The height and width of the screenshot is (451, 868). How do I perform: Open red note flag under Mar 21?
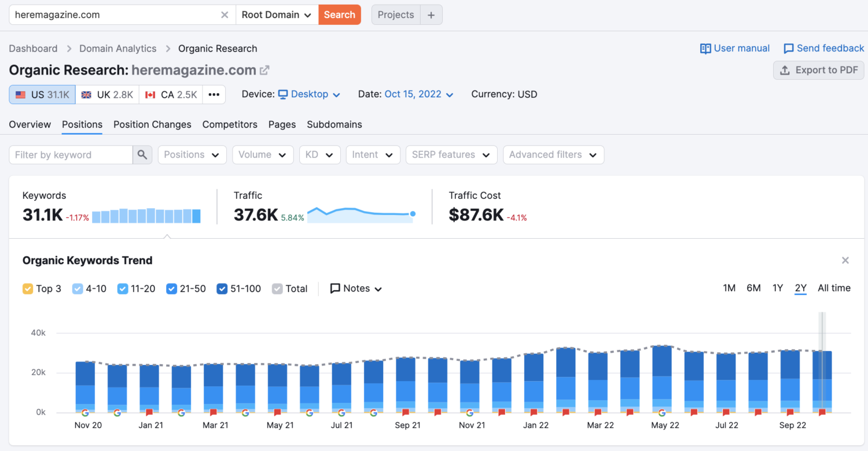(214, 412)
